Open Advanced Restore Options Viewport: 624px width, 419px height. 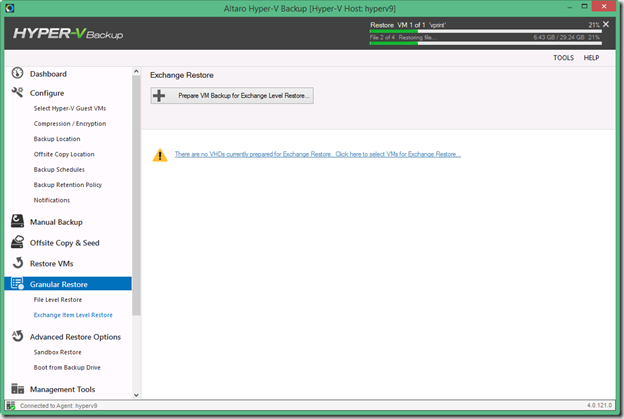tap(75, 337)
